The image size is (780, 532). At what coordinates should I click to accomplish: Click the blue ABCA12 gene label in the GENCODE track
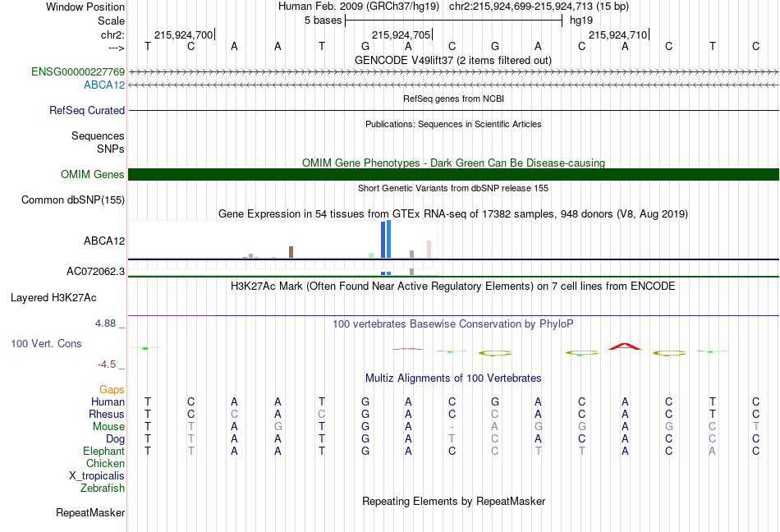tap(104, 85)
